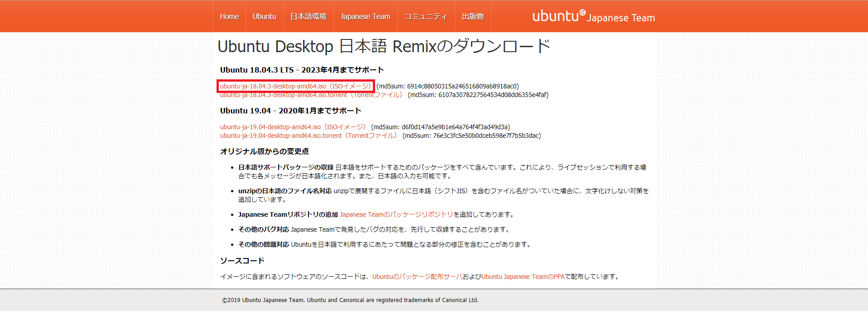Image resolution: width=868 pixels, height=312 pixels.
Task: Click md5sum 6914c88050315a246516809ab8918ac0 text
Action: point(448,86)
